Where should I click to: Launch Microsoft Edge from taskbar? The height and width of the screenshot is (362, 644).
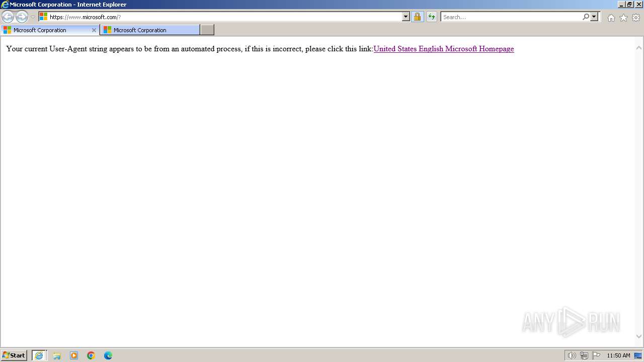click(108, 355)
